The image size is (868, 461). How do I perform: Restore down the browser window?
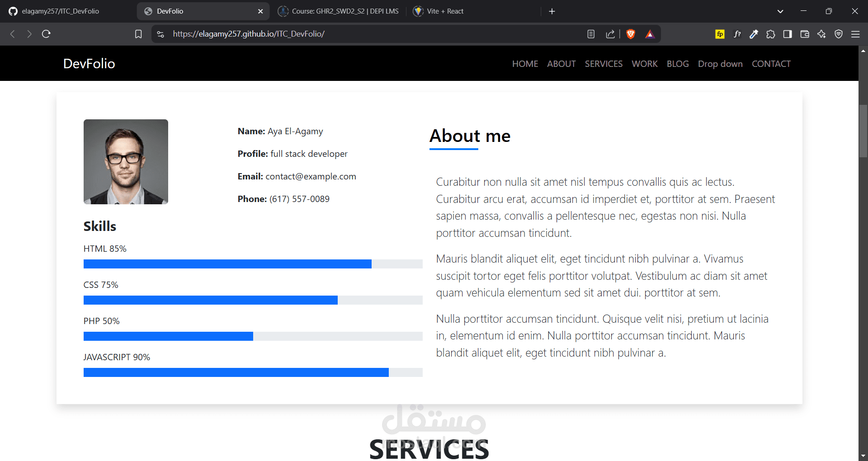point(829,11)
